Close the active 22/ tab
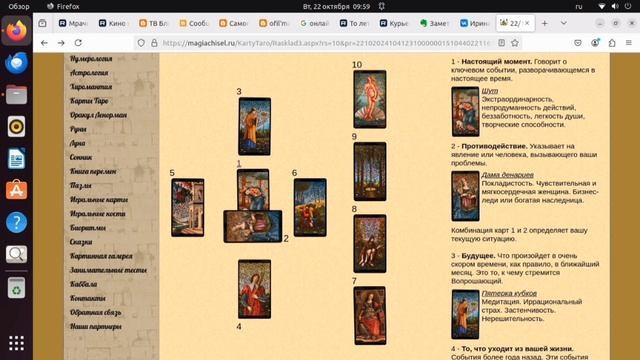 tap(527, 23)
